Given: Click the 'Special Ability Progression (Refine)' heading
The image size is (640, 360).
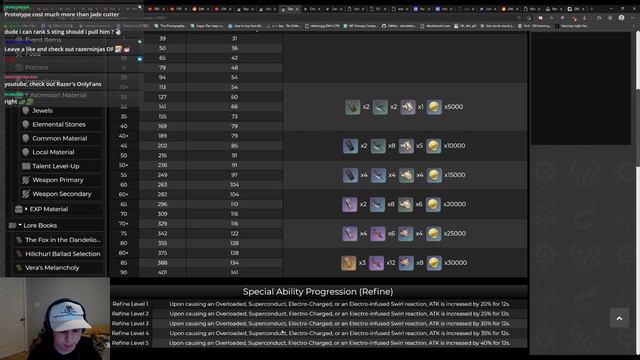Looking at the screenshot, I should tap(318, 292).
